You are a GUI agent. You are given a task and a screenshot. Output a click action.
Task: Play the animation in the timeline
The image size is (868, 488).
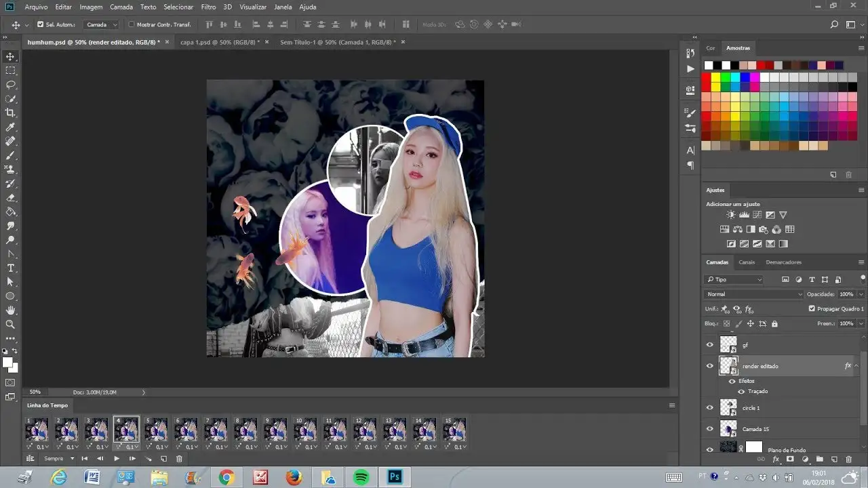[117, 459]
